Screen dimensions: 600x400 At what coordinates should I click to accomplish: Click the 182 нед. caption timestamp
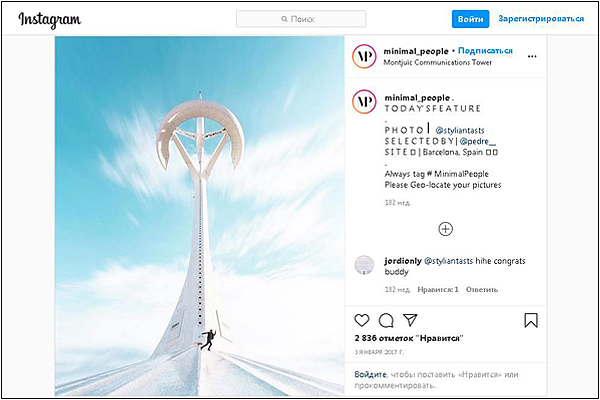(398, 202)
